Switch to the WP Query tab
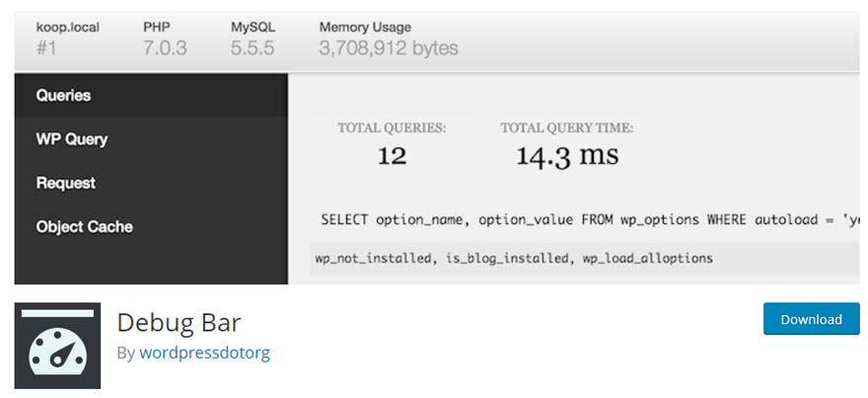Image resolution: width=868 pixels, height=398 pixels. pos(72,139)
